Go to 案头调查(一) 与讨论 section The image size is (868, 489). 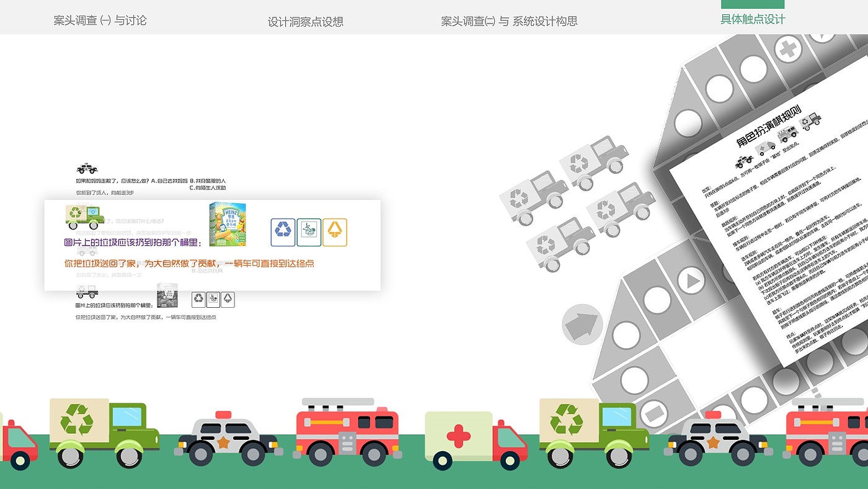(100, 20)
